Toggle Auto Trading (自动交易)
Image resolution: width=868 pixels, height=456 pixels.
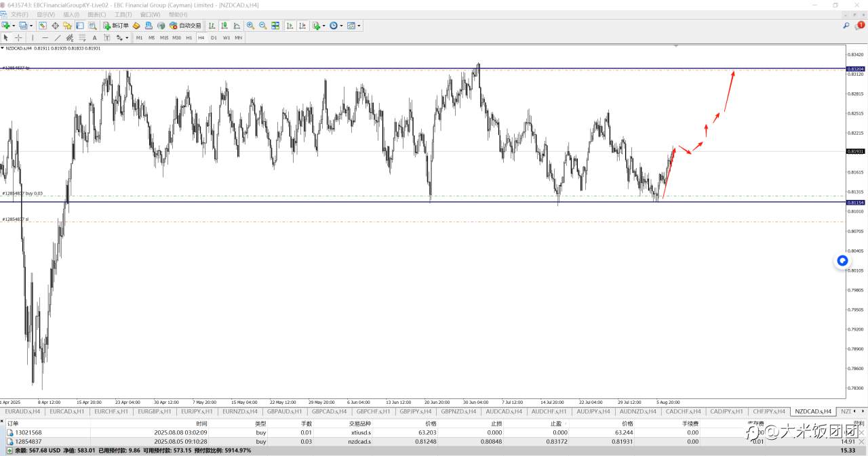pyautogui.click(x=185, y=26)
